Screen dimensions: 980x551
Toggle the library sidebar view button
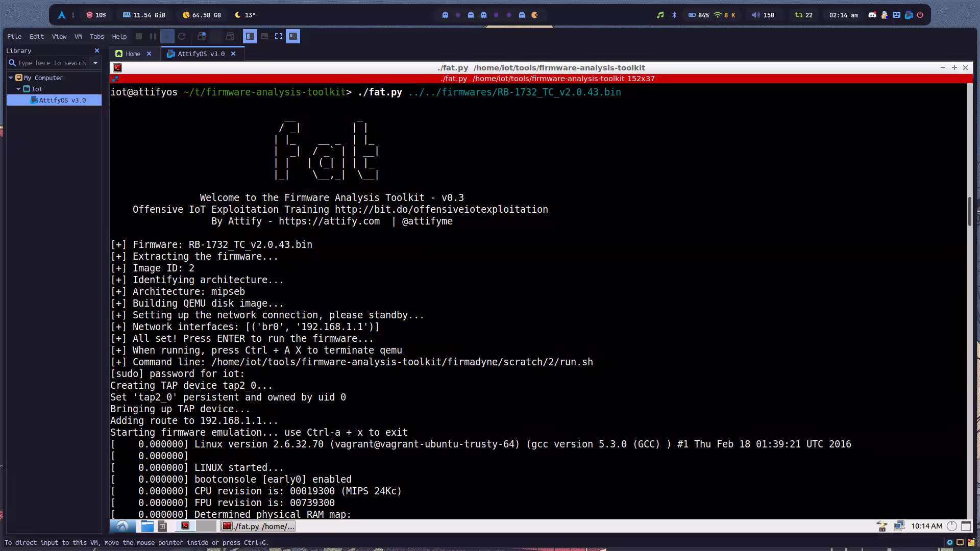[x=250, y=36]
